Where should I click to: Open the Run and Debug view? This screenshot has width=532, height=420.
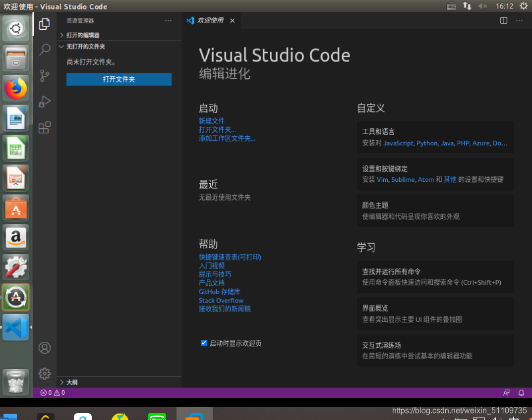45,102
